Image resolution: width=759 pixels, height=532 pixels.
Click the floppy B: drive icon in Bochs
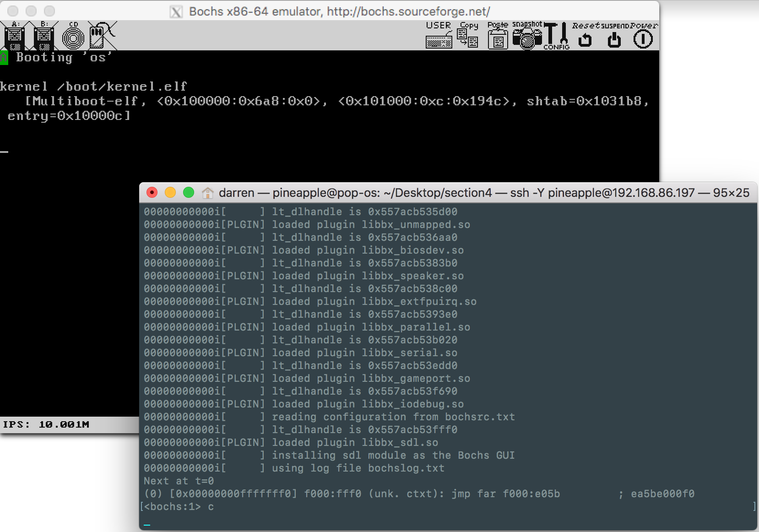tap(44, 36)
